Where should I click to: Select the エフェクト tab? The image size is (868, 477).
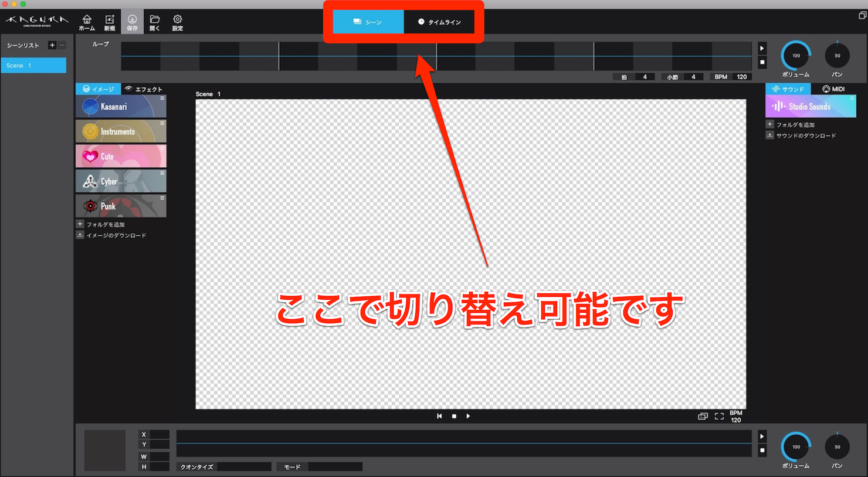(x=144, y=89)
